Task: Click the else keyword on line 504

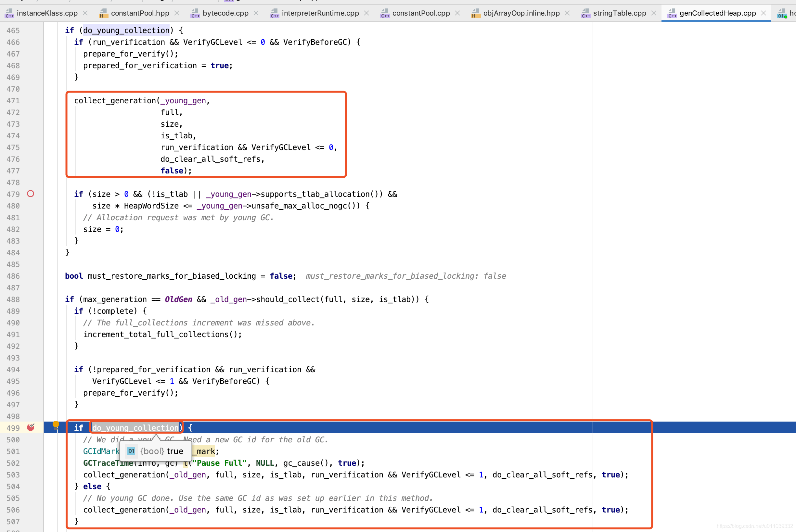Action: point(92,486)
